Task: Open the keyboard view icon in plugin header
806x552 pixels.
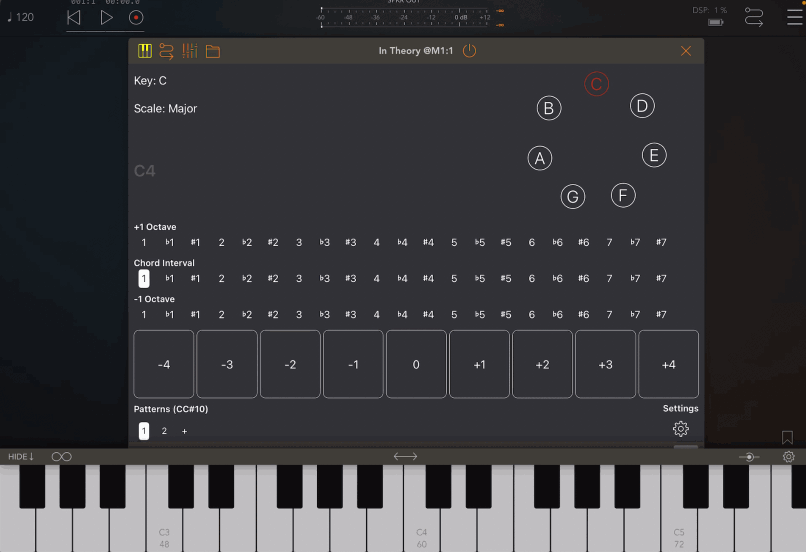Action: [145, 51]
